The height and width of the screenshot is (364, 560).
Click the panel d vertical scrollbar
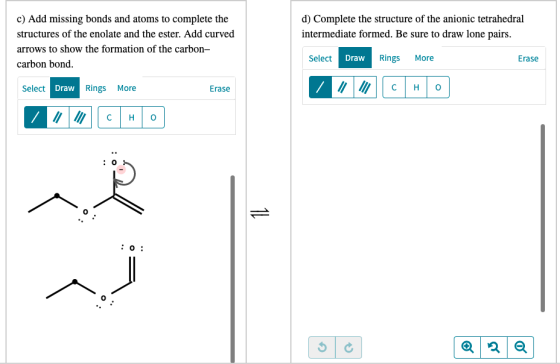pyautogui.click(x=543, y=218)
